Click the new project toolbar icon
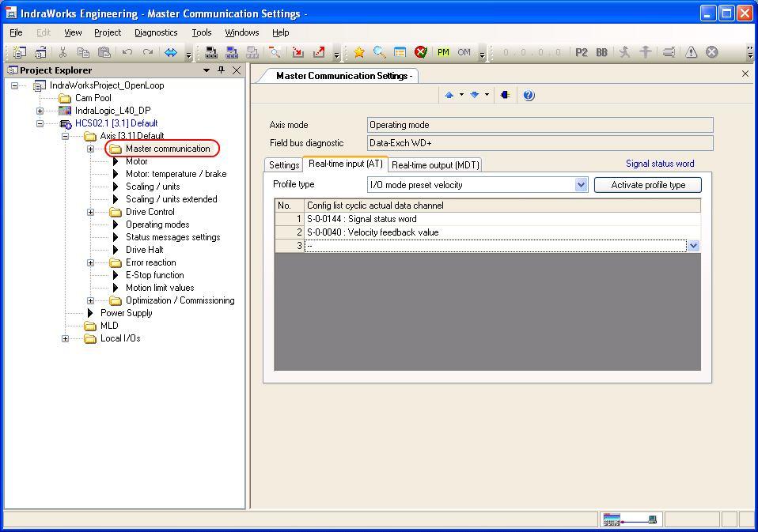758x532 pixels. click(x=20, y=52)
